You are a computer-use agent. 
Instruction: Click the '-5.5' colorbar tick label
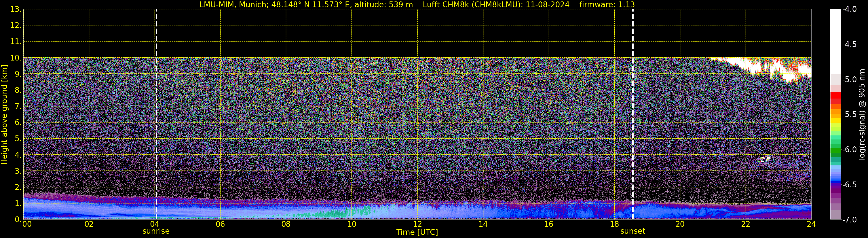[849, 115]
